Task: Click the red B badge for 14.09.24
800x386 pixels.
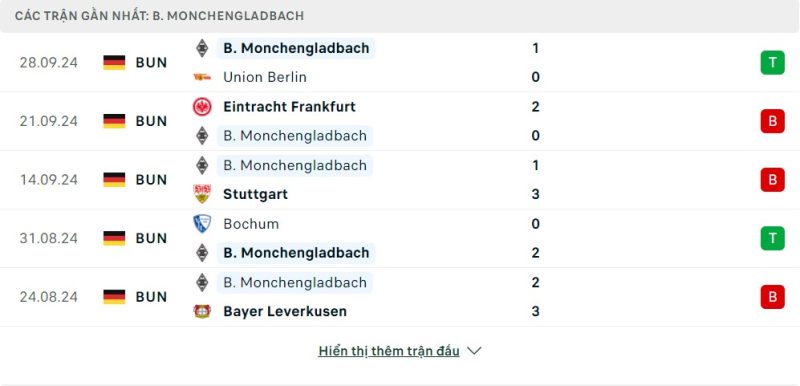Action: (x=772, y=179)
